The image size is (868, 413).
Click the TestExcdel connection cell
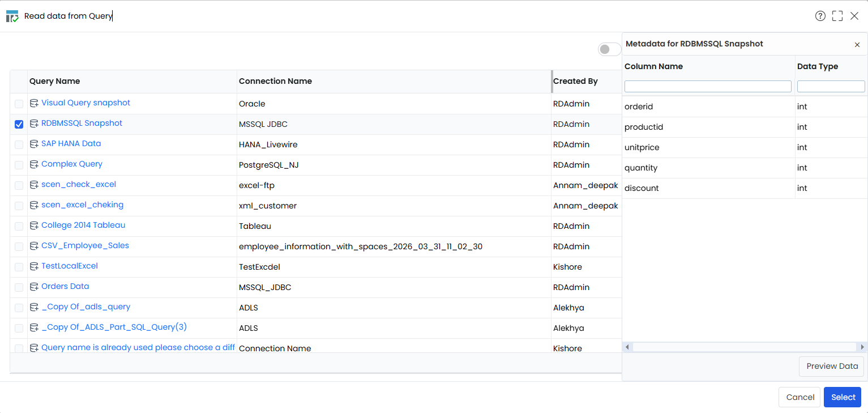click(x=394, y=267)
